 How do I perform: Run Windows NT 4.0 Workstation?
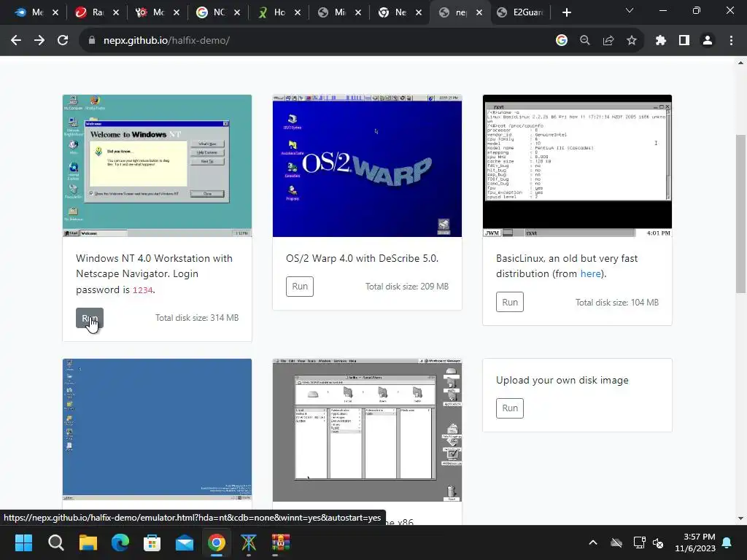point(90,318)
